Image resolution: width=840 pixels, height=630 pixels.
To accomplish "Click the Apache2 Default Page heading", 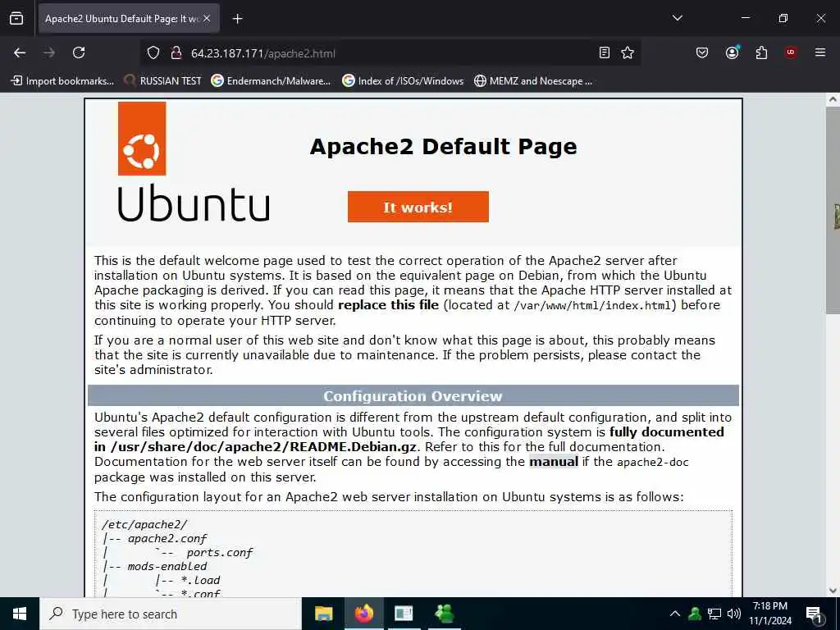I will click(x=444, y=146).
